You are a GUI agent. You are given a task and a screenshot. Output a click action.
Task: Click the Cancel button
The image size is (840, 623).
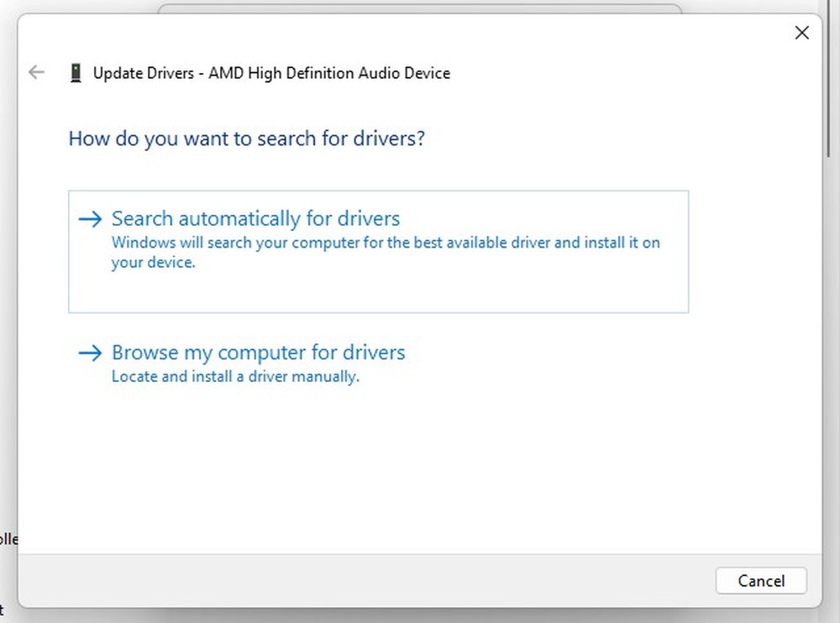tap(761, 581)
